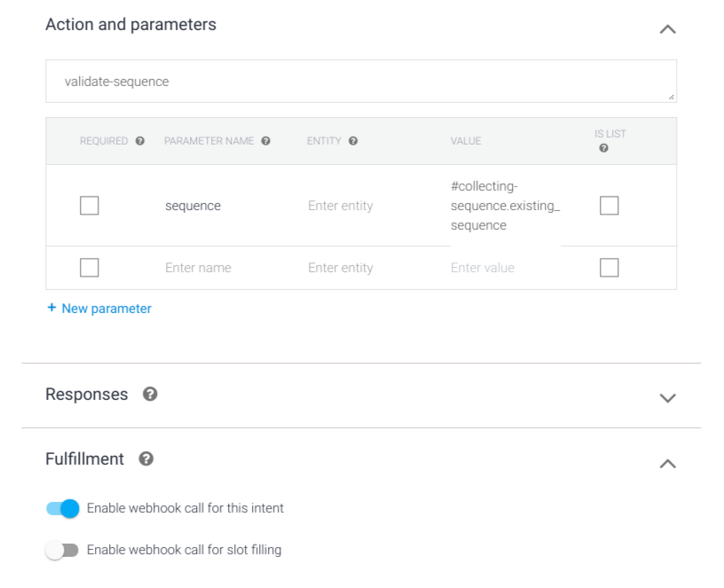Check IS LIST box for sequence parameter
This screenshot has height=588, width=724.
point(609,206)
